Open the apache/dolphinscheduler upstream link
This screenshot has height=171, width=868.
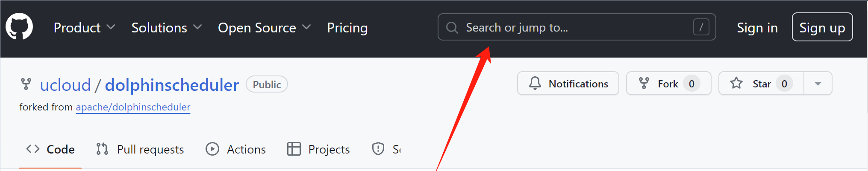133,107
